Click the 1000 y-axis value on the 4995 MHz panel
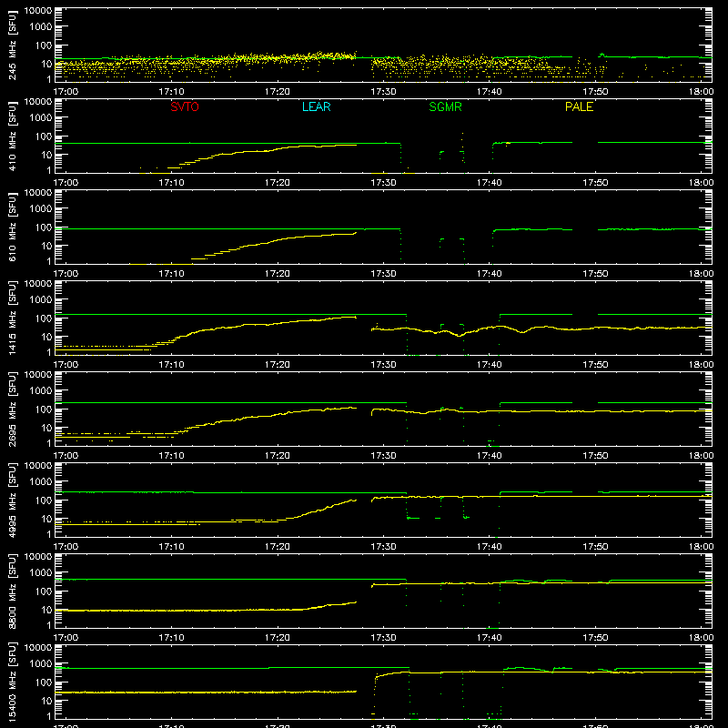The width and height of the screenshot is (728, 728). (41, 482)
